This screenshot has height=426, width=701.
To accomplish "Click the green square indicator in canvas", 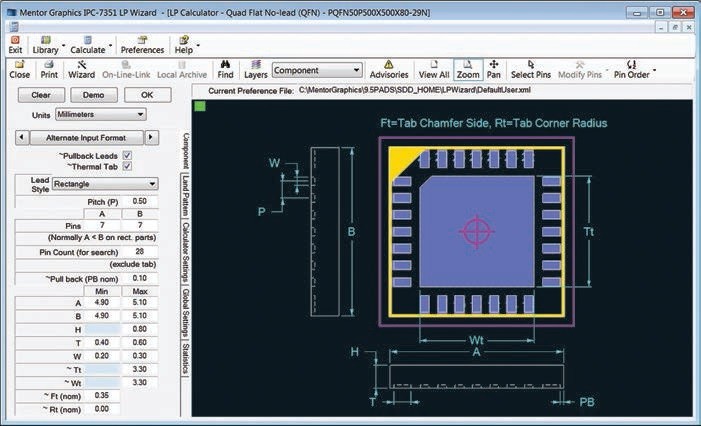I will click(200, 106).
